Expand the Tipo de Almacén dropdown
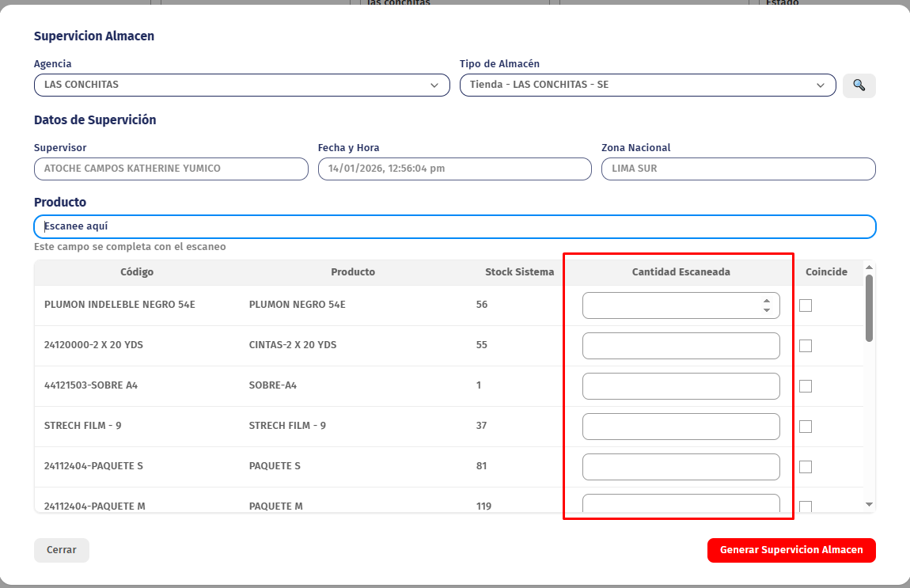910x588 pixels. [646, 85]
